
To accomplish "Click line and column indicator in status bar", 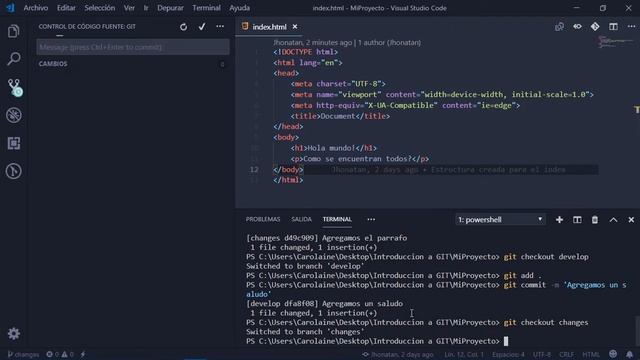I will click(x=463, y=354).
